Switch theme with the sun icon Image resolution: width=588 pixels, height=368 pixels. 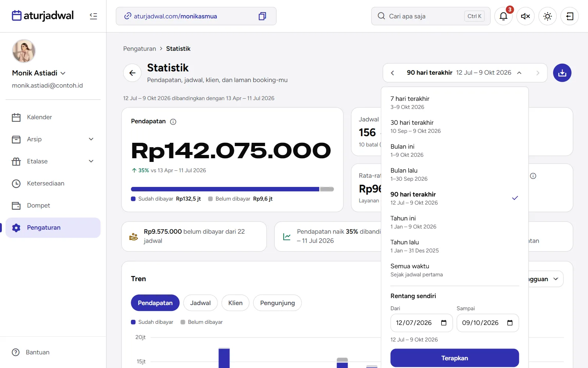(x=548, y=16)
